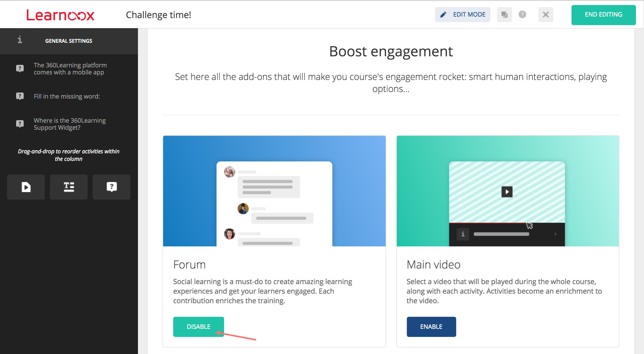Select "Fill in the missing word:" activity
Screen dimensions: 644x354
67,96
